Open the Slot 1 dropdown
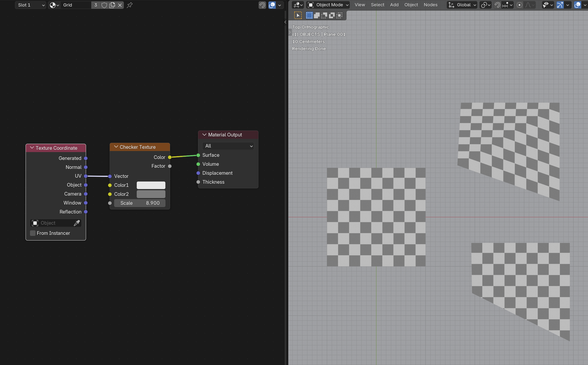 [x=31, y=5]
